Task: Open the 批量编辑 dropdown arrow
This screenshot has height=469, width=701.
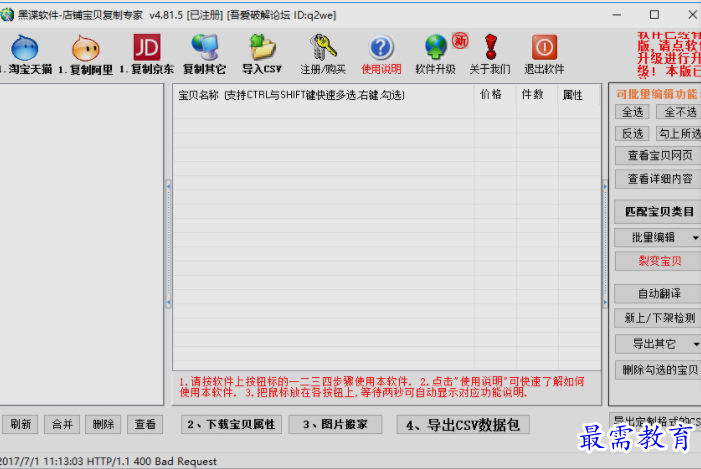Action: pyautogui.click(x=696, y=237)
